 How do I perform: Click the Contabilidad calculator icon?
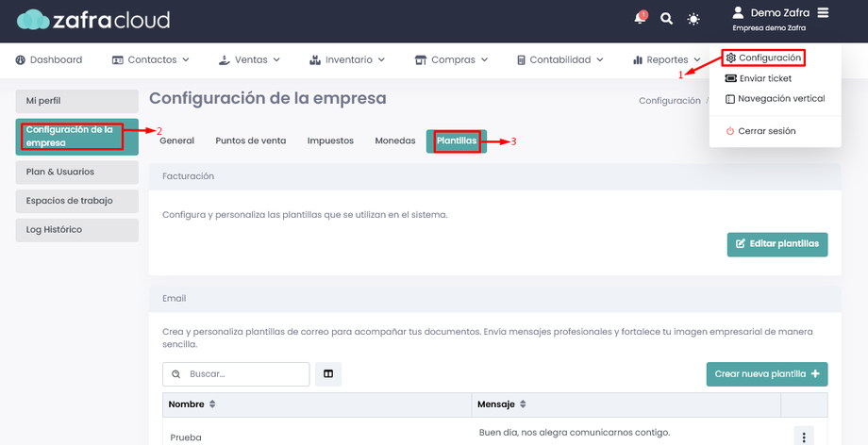tap(521, 59)
